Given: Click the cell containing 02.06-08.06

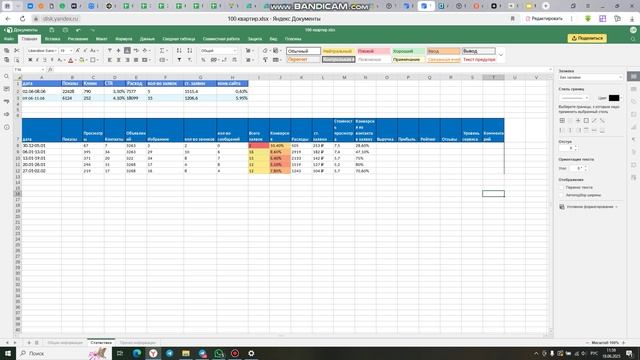Looking at the screenshot, I should tap(41, 91).
